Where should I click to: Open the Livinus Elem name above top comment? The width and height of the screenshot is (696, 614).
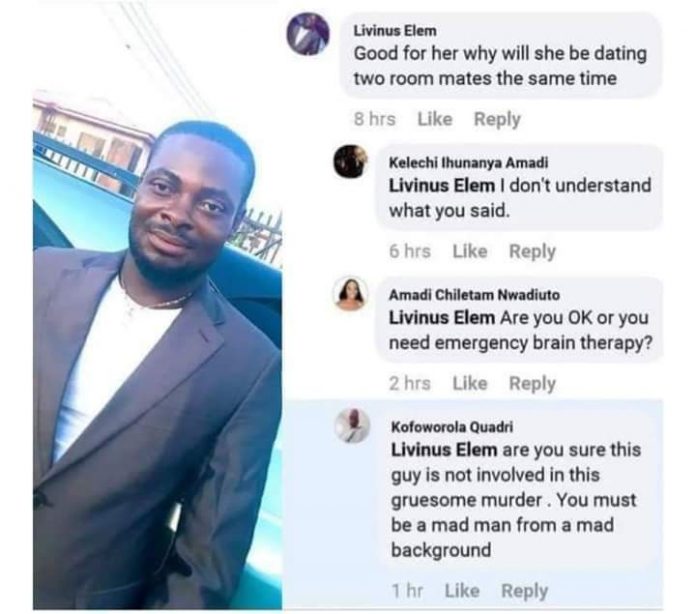pos(391,28)
